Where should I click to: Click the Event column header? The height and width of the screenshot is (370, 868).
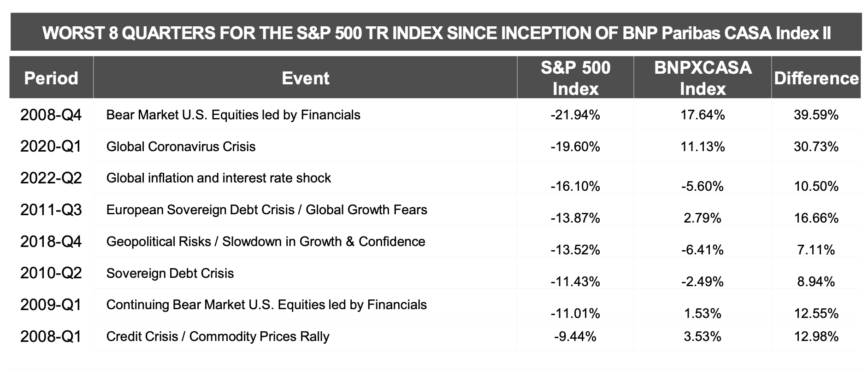pos(305,78)
